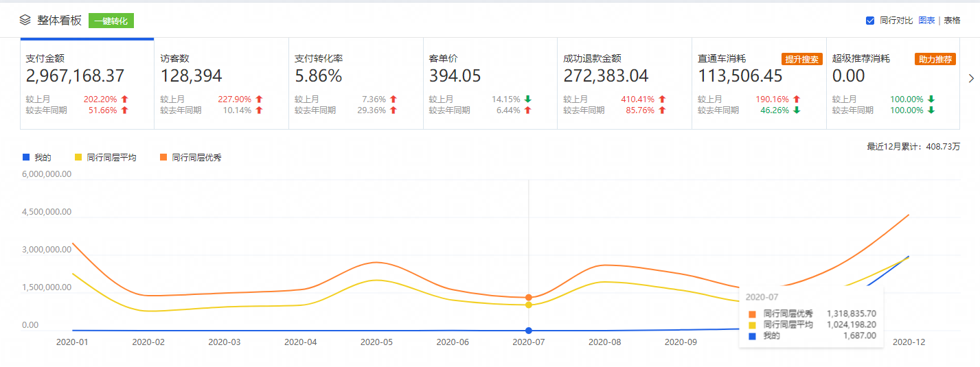Viewport: 980px width, 367px height.
Task: Click the layered stack icon beside 整体看板
Action: (x=25, y=21)
